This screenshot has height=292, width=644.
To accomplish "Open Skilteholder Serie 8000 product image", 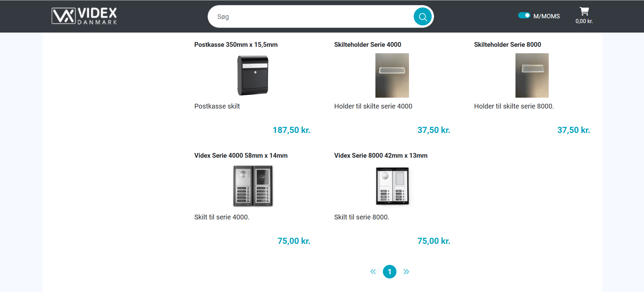I will [x=532, y=75].
